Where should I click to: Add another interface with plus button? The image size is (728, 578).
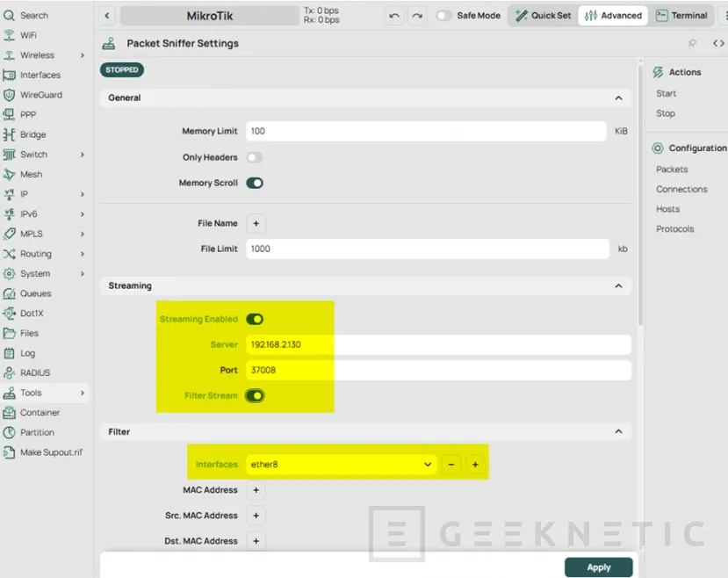[x=475, y=464]
